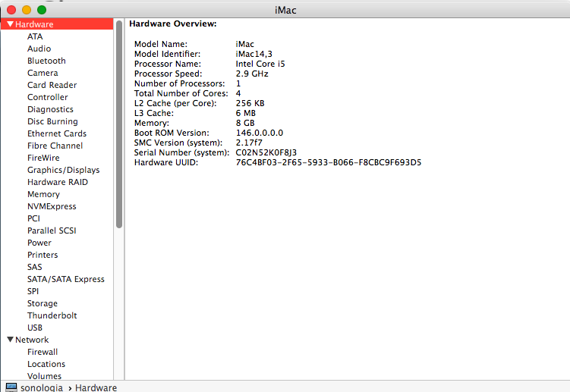Show Power information

click(x=39, y=243)
